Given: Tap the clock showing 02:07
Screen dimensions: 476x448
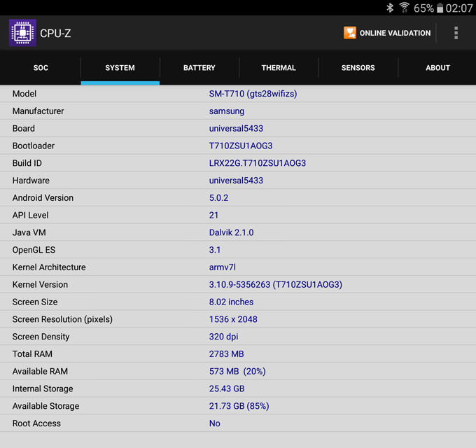Looking at the screenshot, I should click(459, 8).
